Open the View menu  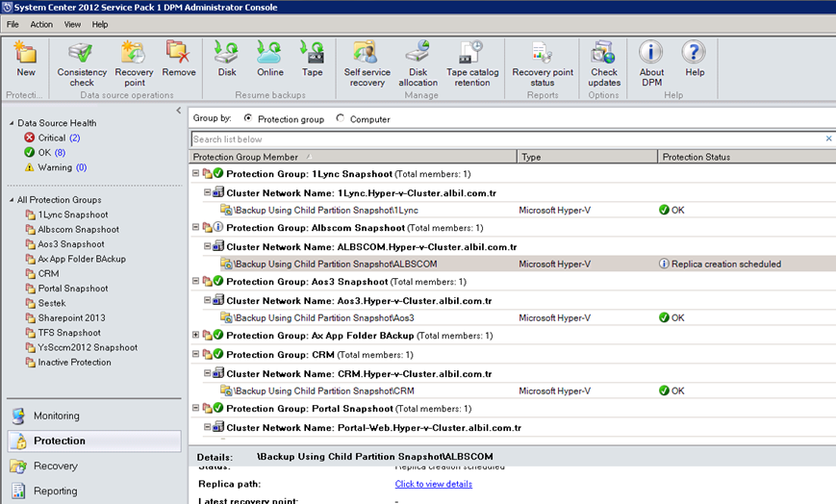72,25
